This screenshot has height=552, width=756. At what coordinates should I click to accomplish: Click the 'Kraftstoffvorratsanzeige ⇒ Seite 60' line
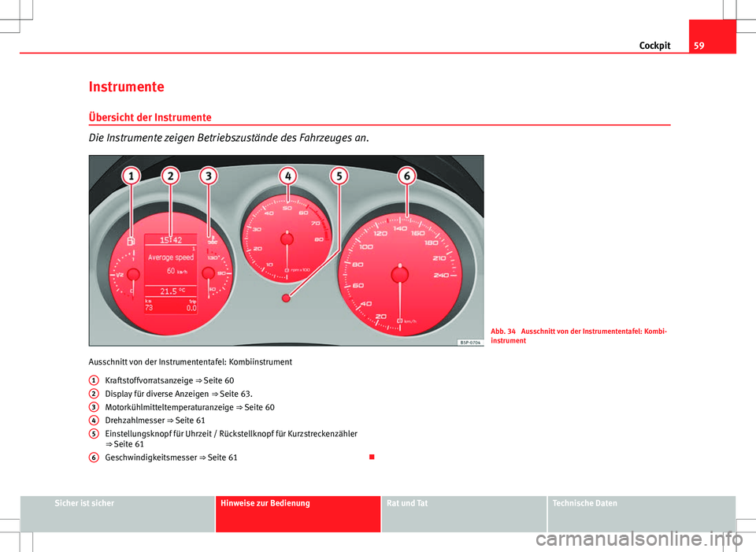(x=169, y=380)
